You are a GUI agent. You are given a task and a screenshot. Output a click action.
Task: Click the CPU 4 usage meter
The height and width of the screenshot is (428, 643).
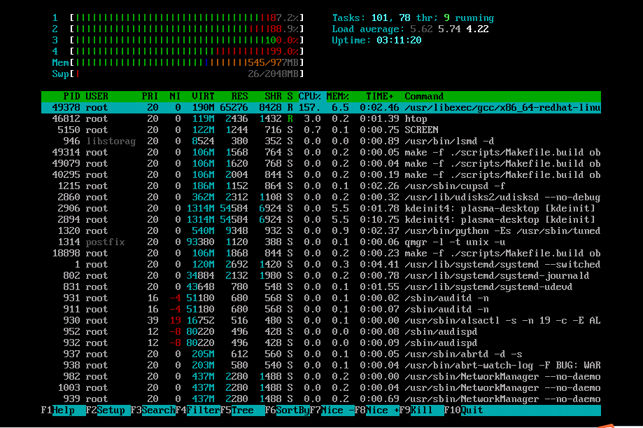coord(178,51)
